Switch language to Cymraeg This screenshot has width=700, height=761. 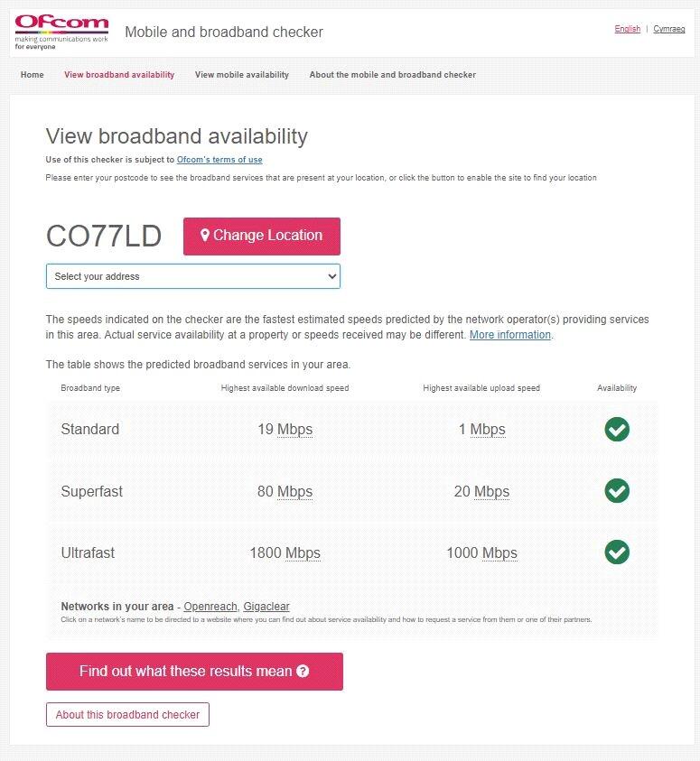point(668,28)
